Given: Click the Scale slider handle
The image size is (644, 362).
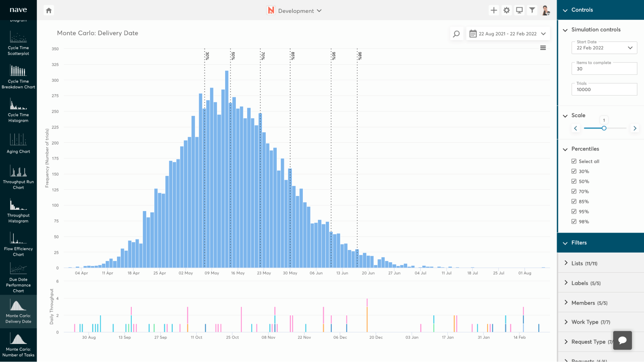Looking at the screenshot, I should click(604, 128).
